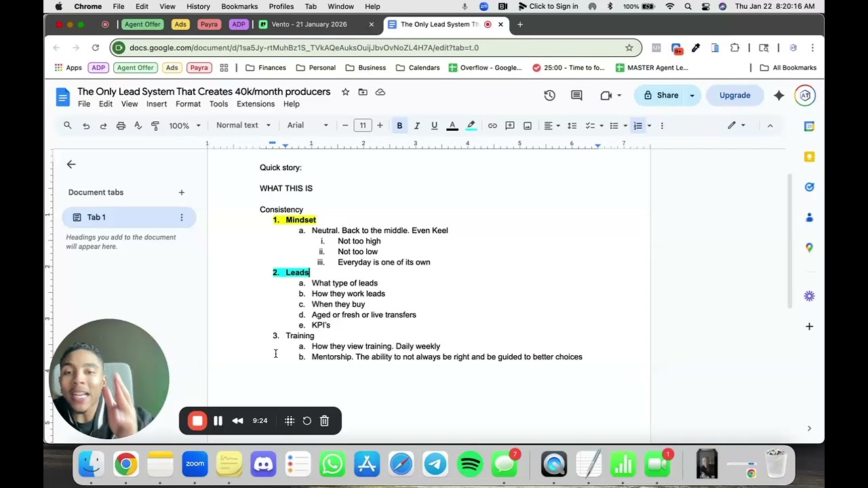868x488 pixels.
Task: Close the document tabs sidebar arrow
Action: click(x=71, y=164)
